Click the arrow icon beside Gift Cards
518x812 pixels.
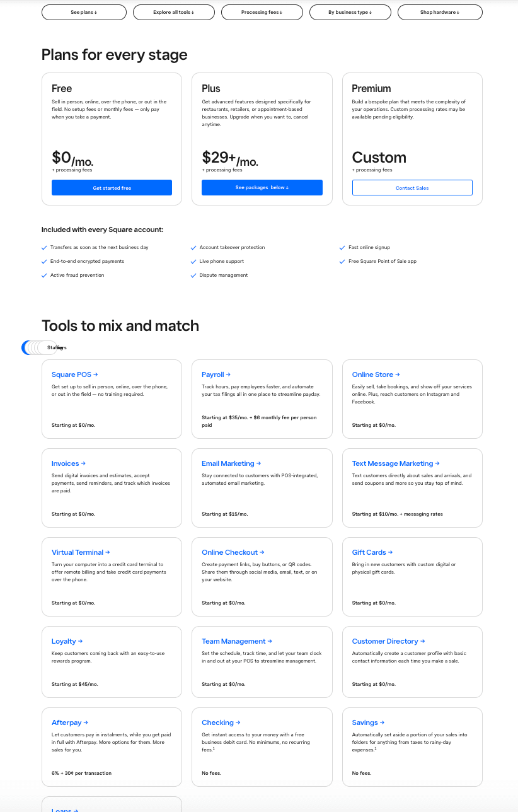click(391, 552)
